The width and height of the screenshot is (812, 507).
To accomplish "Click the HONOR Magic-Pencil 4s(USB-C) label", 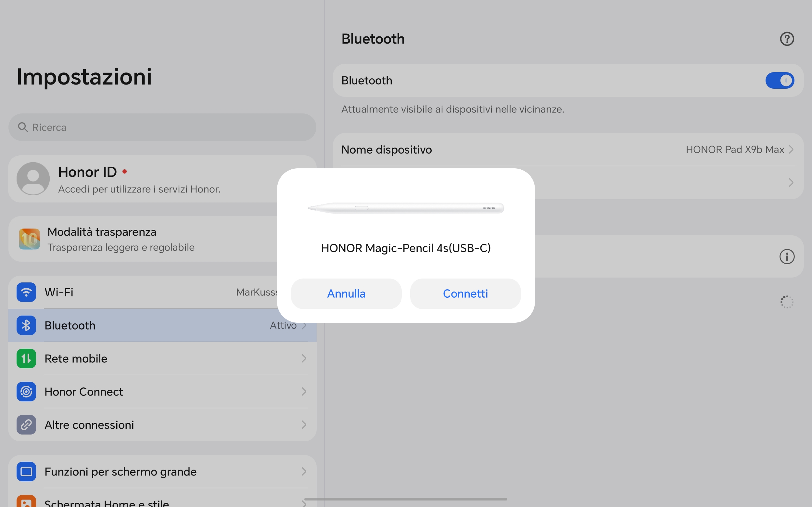I will (406, 248).
